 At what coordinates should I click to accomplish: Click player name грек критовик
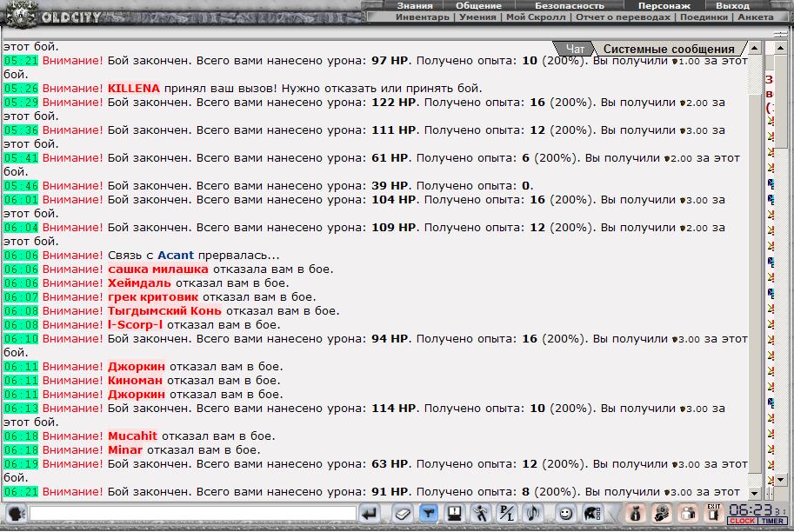click(153, 296)
